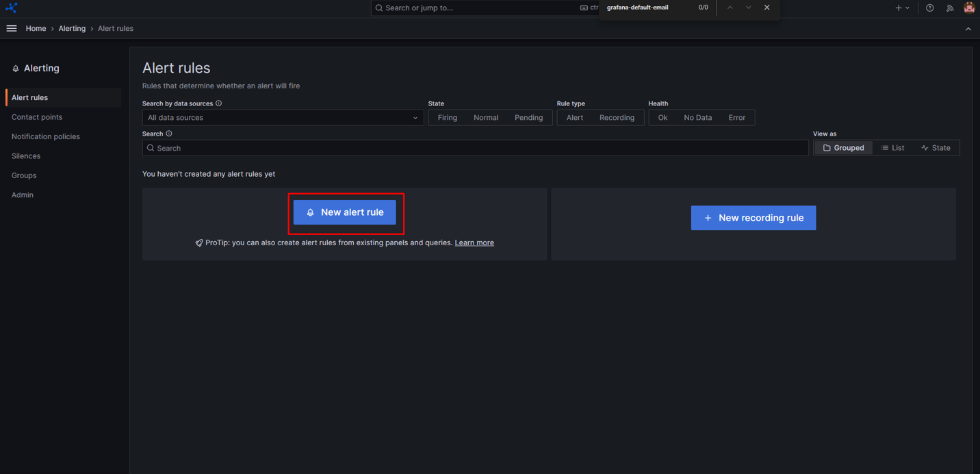The height and width of the screenshot is (474, 980).
Task: Click info icon next to Search label
Action: pos(169,134)
